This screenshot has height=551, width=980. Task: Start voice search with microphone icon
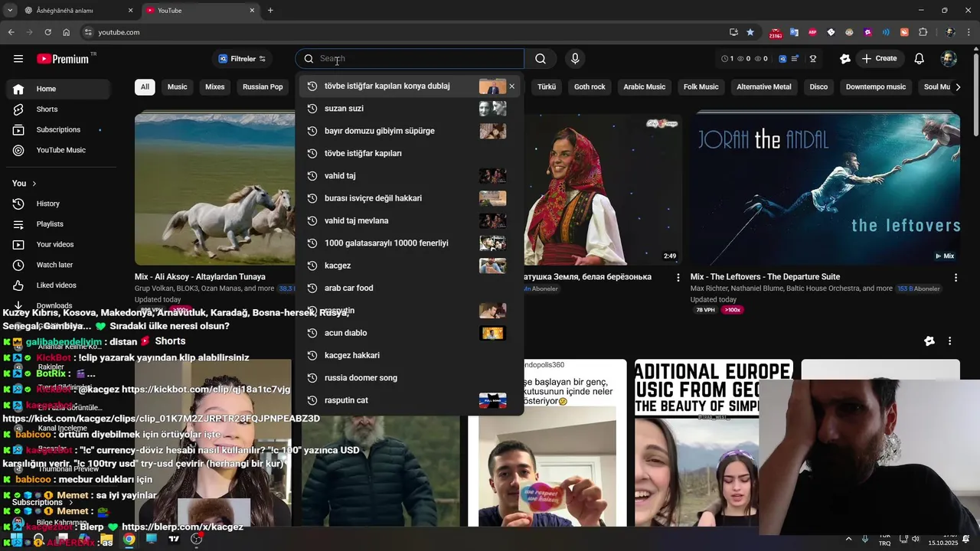[x=575, y=59]
